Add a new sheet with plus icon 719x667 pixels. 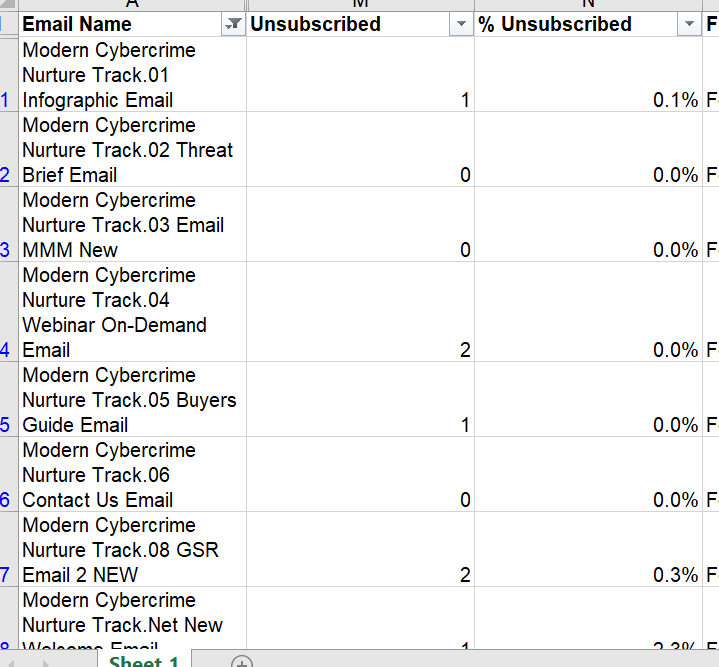(x=242, y=662)
